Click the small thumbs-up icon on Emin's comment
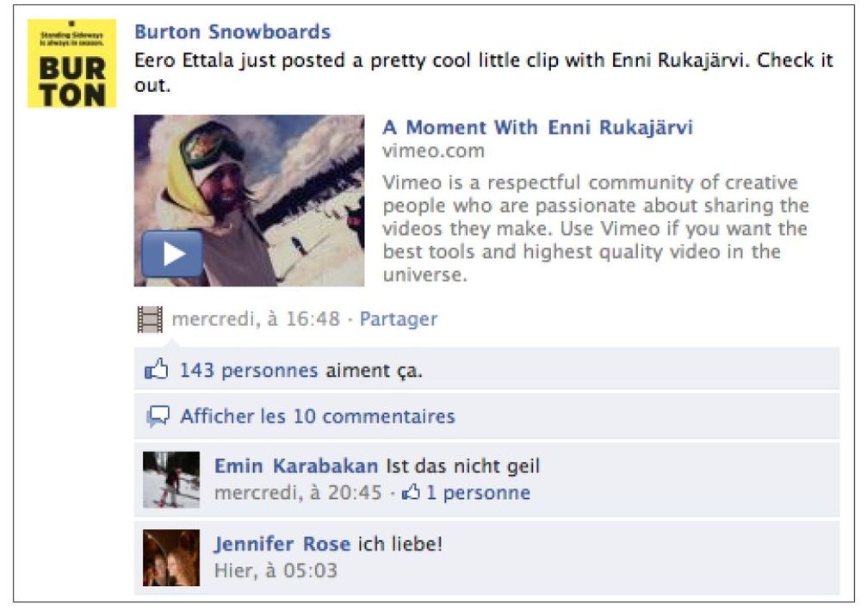867x616 pixels. tap(411, 492)
